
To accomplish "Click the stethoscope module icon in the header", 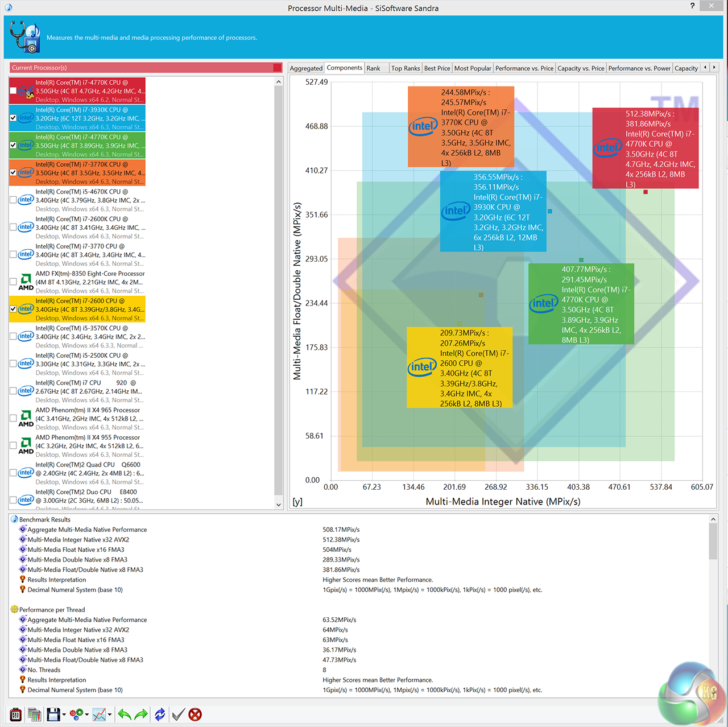I will coord(25,37).
